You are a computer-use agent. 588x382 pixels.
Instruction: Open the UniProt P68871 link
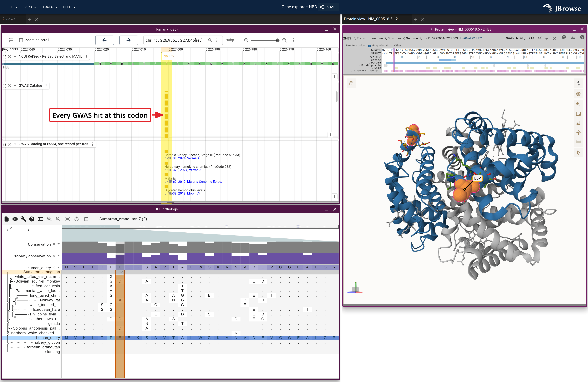[471, 38]
